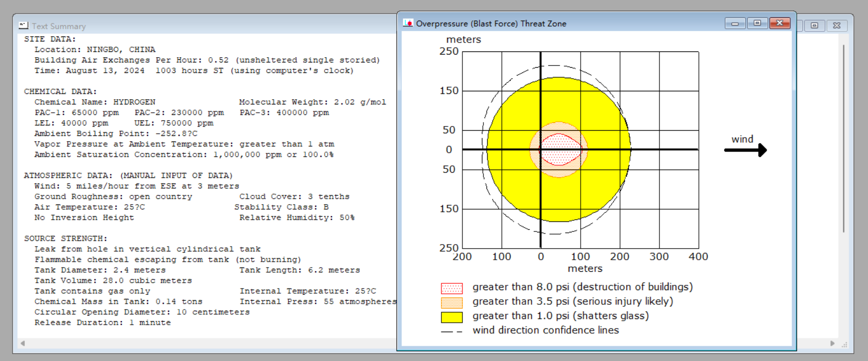The height and width of the screenshot is (361, 868).
Task: Click Release Duration: 1 minute line
Action: pos(103,323)
